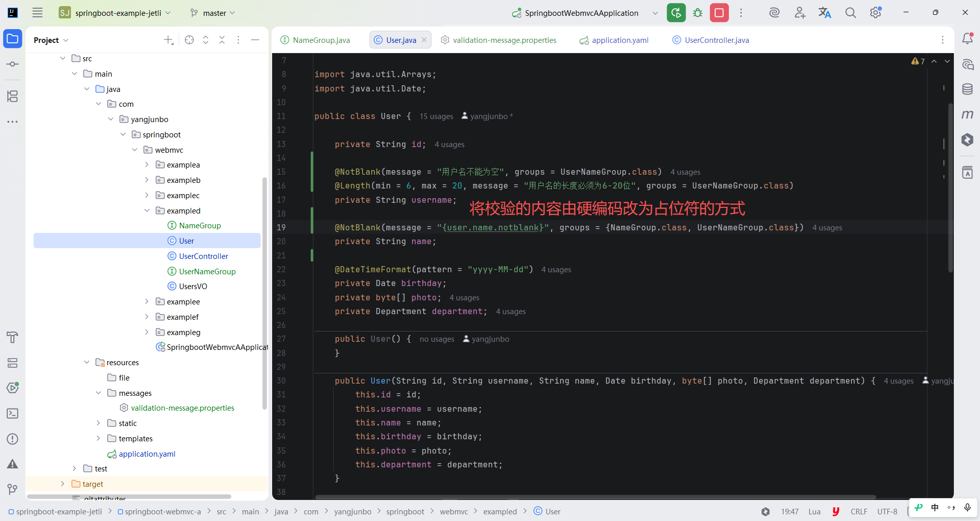
Task: Rerun SpringbootWebmvcAApplication
Action: [x=676, y=13]
